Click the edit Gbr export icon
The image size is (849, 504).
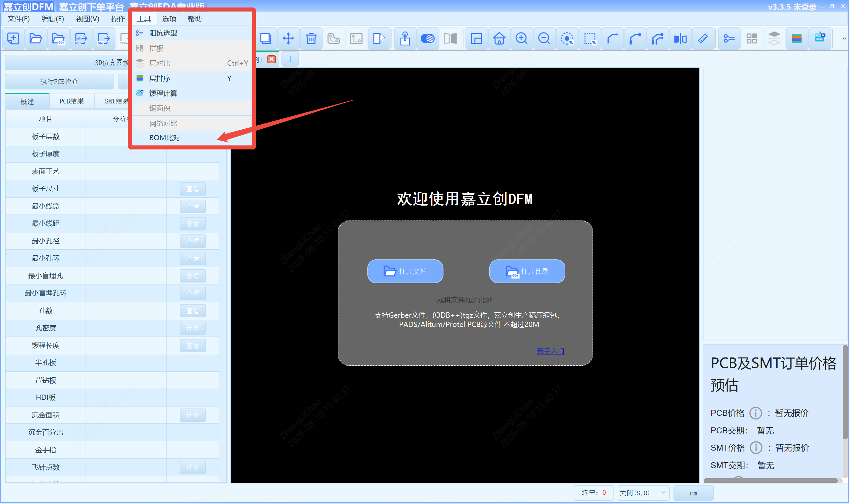81,38
